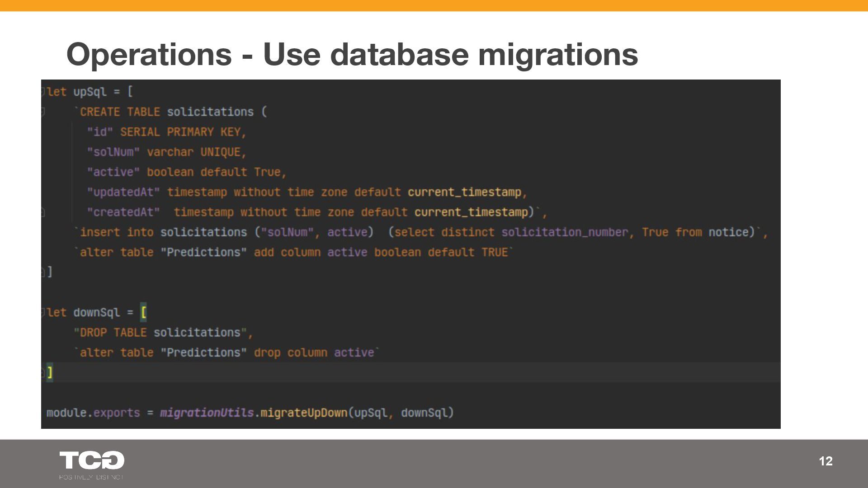Click the slide title 'Operations - Use database migrations'
This screenshot has width=868, height=488.
(x=352, y=54)
